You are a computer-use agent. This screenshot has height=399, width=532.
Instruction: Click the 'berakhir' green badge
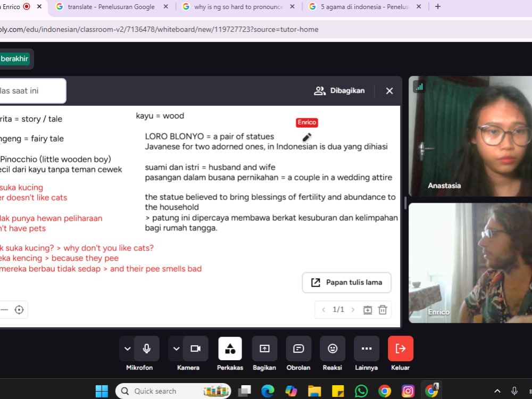coord(14,59)
